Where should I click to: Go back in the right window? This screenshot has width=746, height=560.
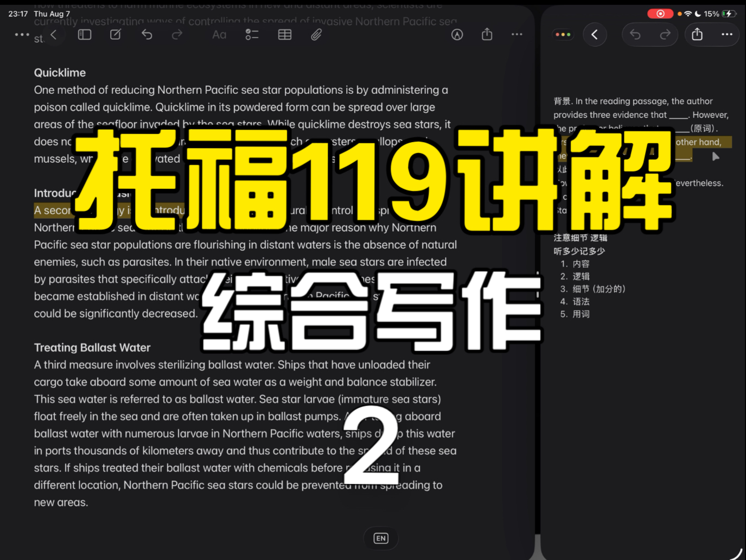pos(595,35)
